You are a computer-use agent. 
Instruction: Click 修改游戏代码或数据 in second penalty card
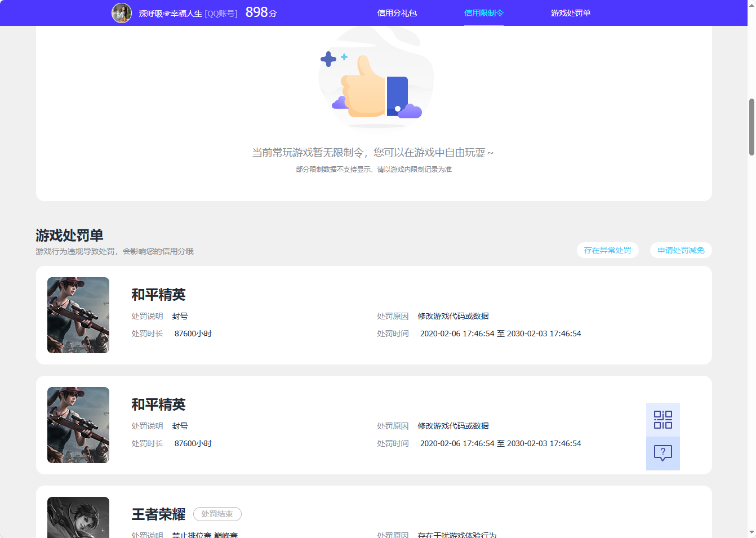tap(453, 426)
